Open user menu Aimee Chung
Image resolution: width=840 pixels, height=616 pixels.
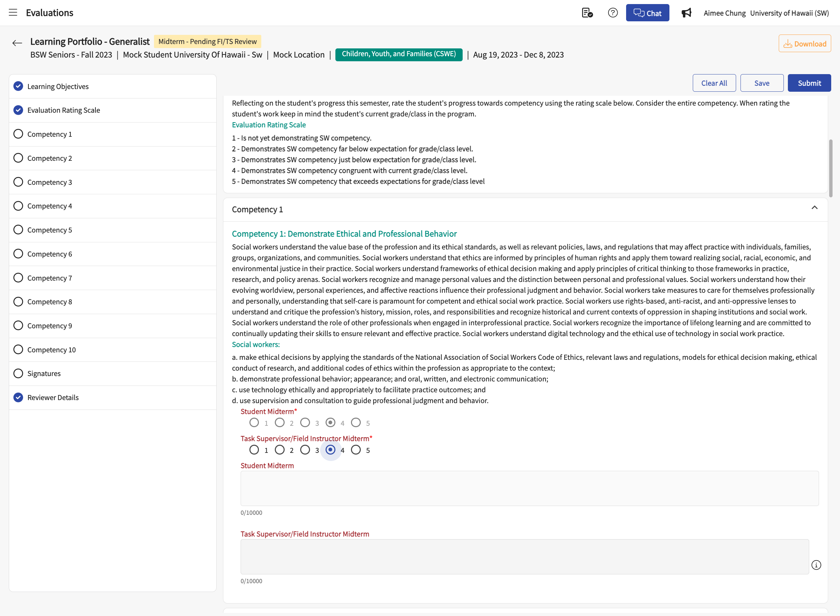[724, 13]
